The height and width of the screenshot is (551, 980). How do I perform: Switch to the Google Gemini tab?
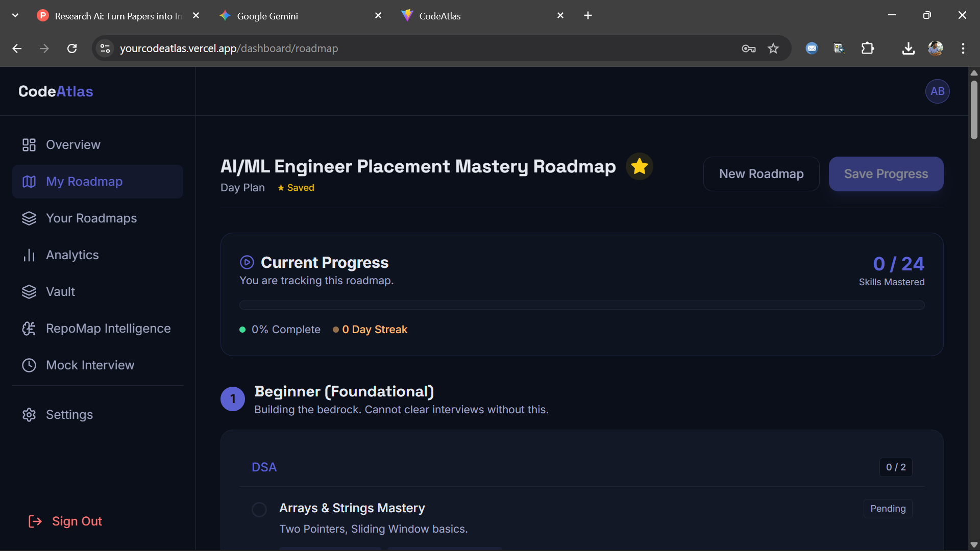(269, 15)
